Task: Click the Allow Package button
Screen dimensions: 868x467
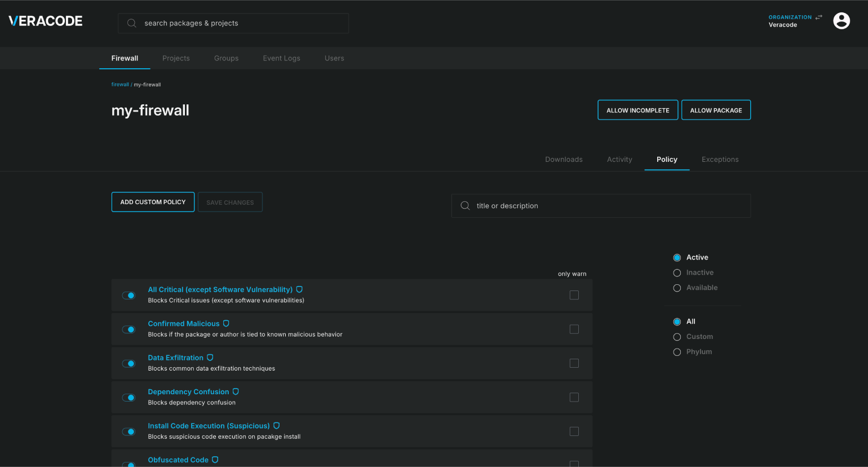Action: point(716,110)
